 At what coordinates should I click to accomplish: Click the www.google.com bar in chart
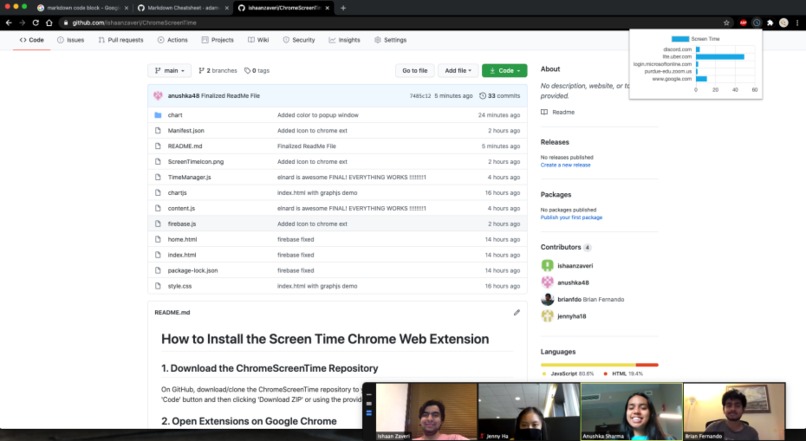(x=702, y=79)
